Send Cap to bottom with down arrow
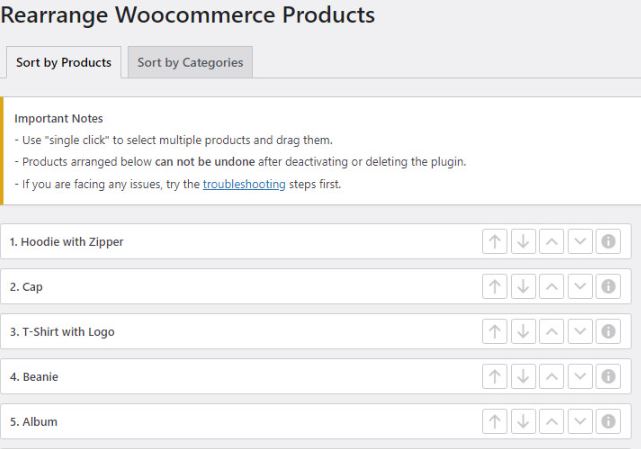The height and width of the screenshot is (449, 641). point(523,287)
